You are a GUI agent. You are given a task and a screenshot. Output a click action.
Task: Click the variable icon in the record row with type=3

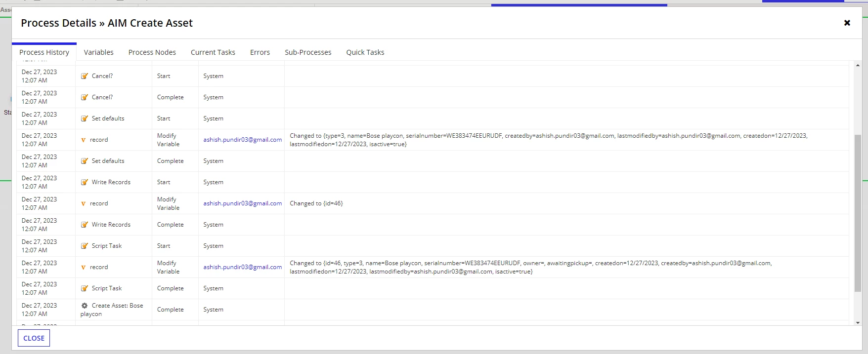84,140
